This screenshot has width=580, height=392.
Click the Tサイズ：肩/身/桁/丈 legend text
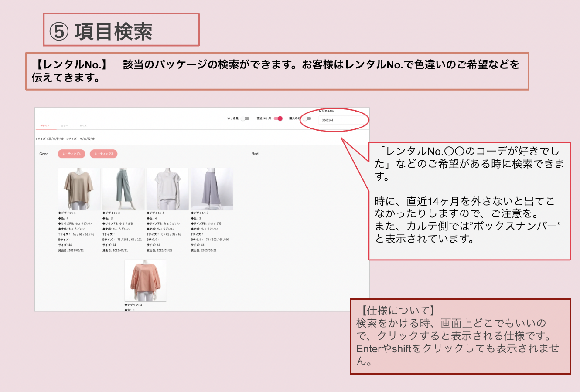[x=50, y=139]
